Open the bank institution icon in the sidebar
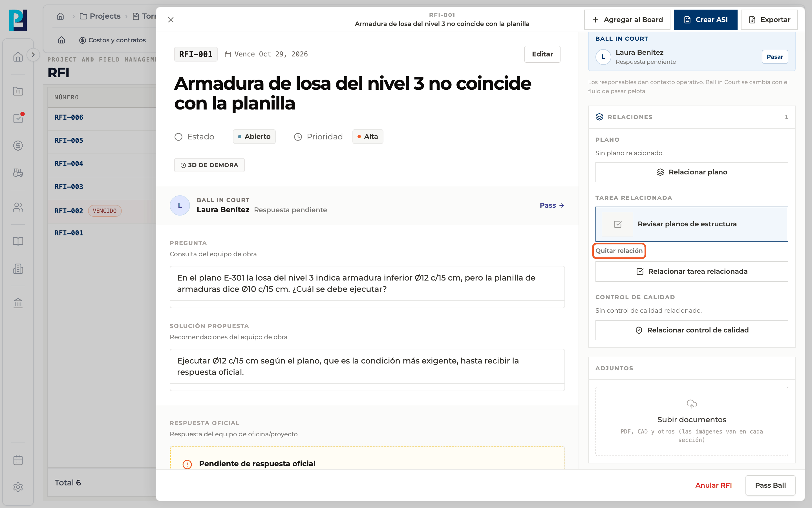Viewport: 812px width, 508px height. pos(18,303)
